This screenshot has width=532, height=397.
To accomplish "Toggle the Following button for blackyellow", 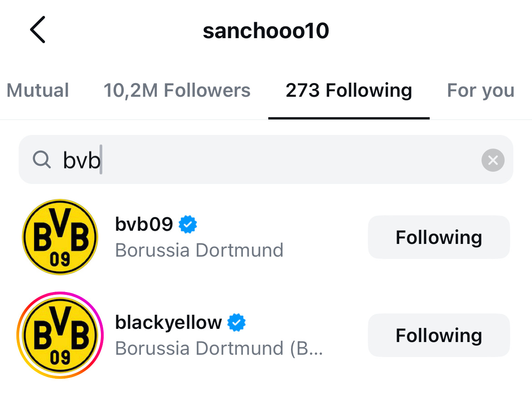I will (x=439, y=335).
